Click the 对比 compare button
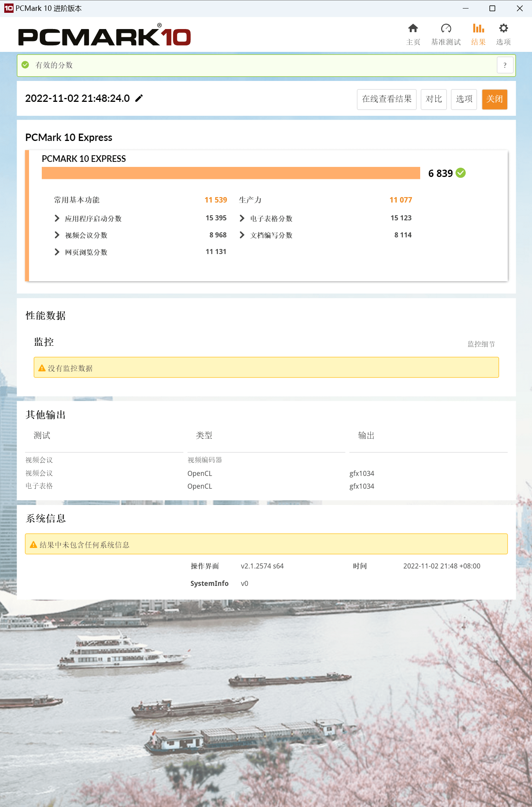The image size is (532, 807). (434, 99)
